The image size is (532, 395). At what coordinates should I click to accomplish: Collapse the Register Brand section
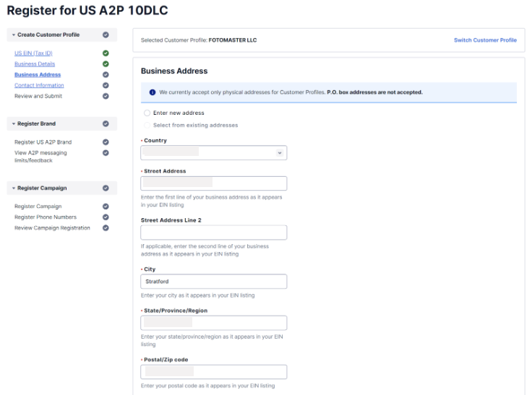(x=14, y=123)
